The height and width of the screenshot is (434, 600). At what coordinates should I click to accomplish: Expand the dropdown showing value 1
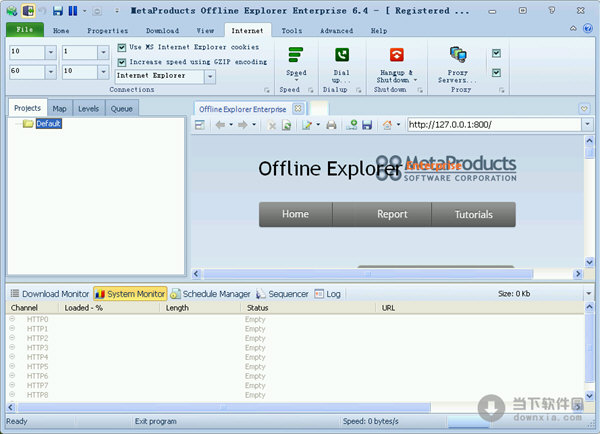[103, 52]
